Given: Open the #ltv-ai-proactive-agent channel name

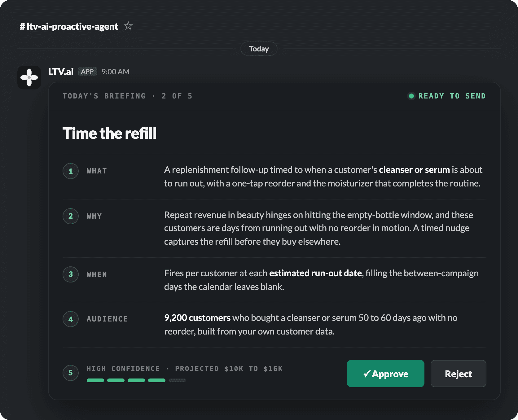Looking at the screenshot, I should (69, 26).
